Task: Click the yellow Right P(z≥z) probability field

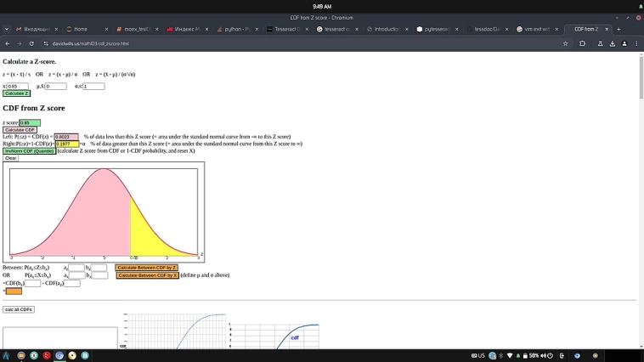Action: [66, 144]
